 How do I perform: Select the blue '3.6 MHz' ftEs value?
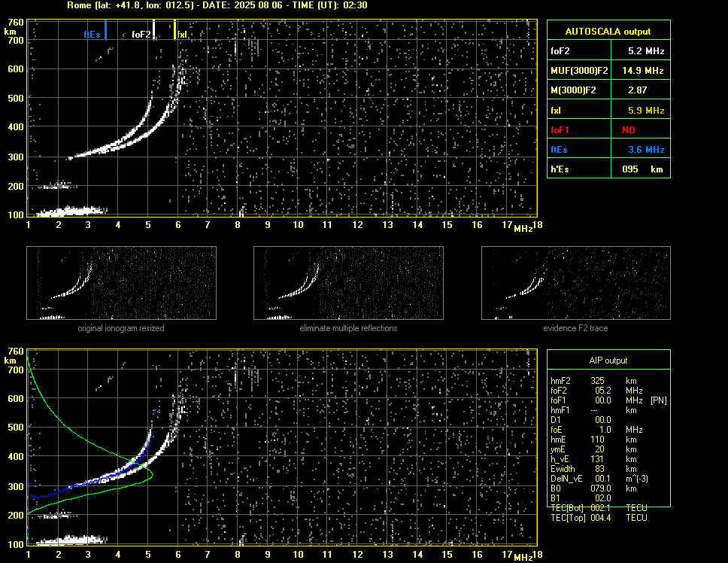click(646, 150)
